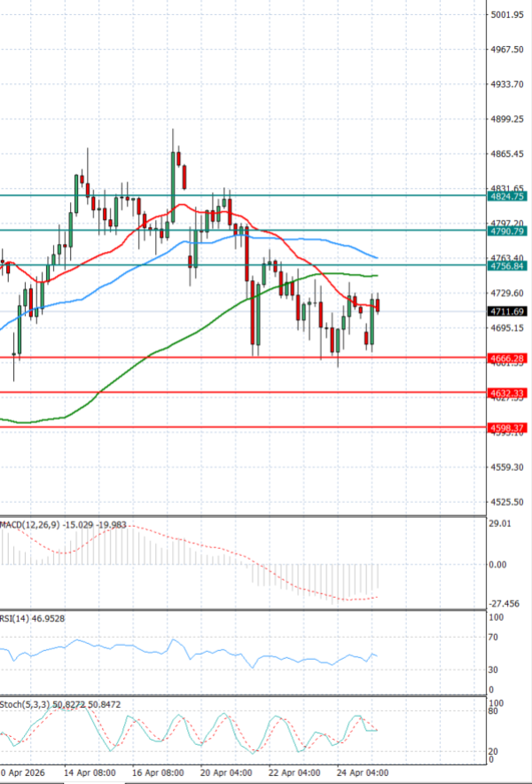Click the 4632.33 red support price label
This screenshot has width=532, height=784.
click(507, 392)
